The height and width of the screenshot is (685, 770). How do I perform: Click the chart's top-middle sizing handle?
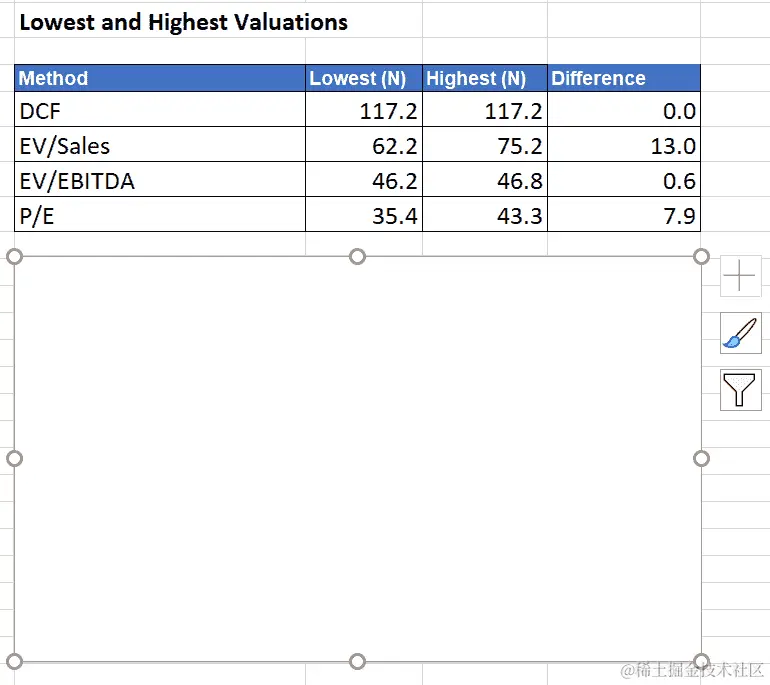(358, 256)
